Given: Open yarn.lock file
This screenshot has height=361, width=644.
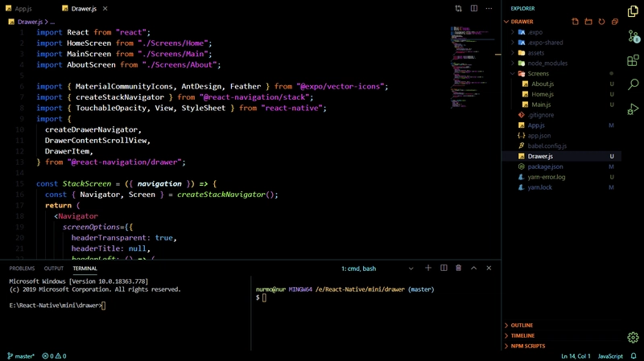Looking at the screenshot, I should click(539, 187).
